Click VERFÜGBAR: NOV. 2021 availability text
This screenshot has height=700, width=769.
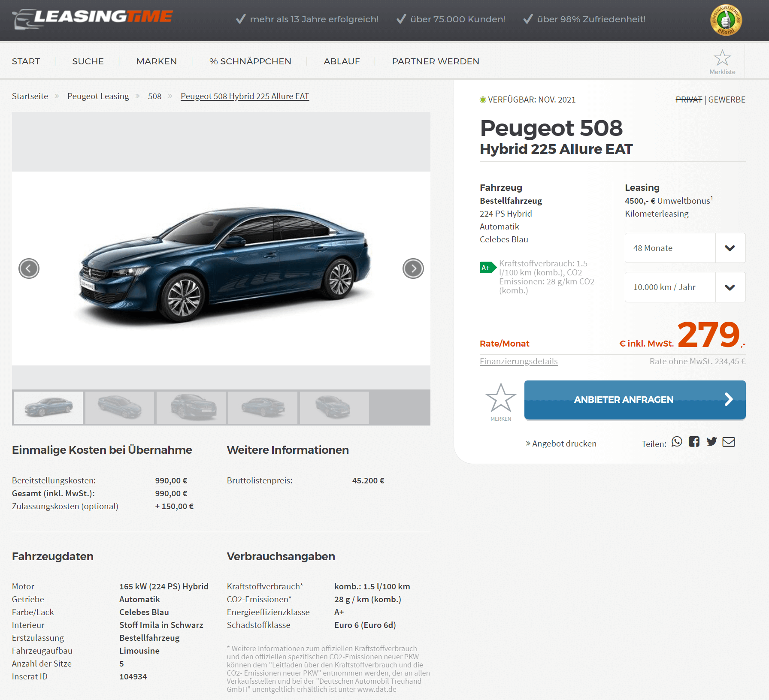coord(532,100)
